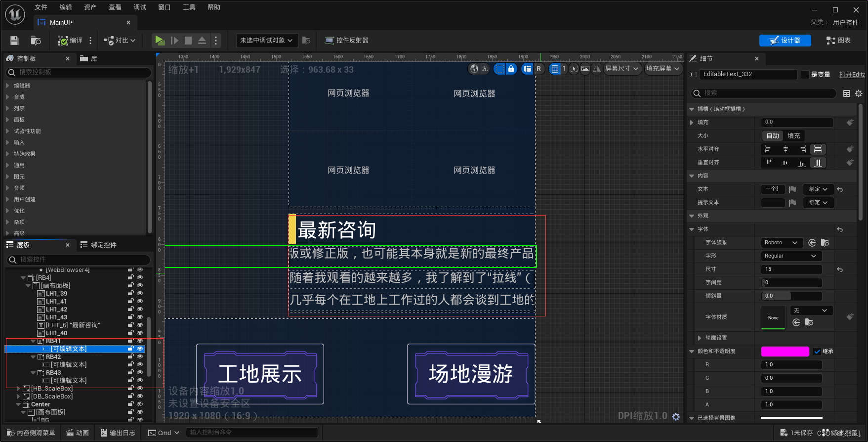The width and height of the screenshot is (868, 442).
Task: Click the image preview background icon
Action: [585, 69]
